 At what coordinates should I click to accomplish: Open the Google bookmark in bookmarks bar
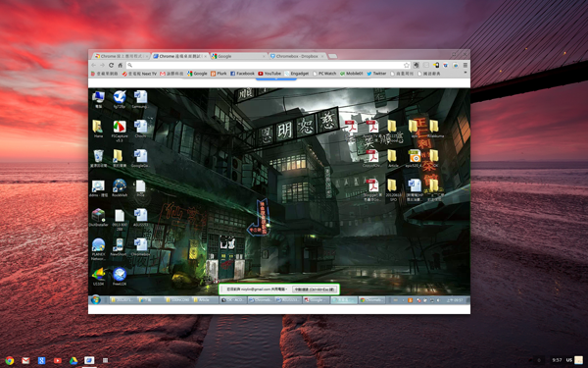197,74
